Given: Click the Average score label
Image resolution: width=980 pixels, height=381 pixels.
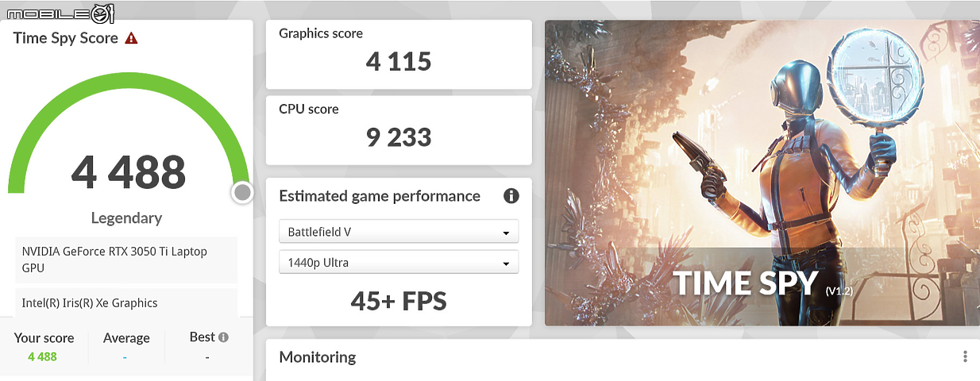Looking at the screenshot, I should tap(126, 338).
